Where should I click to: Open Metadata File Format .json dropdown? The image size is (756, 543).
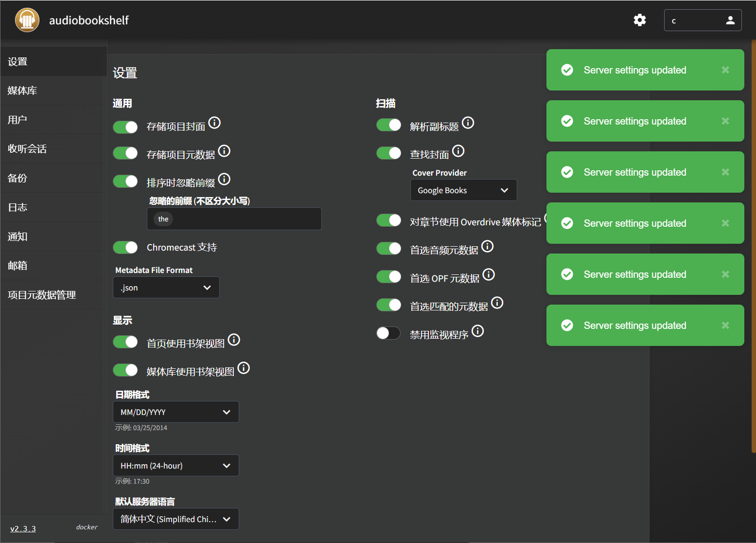pyautogui.click(x=166, y=288)
